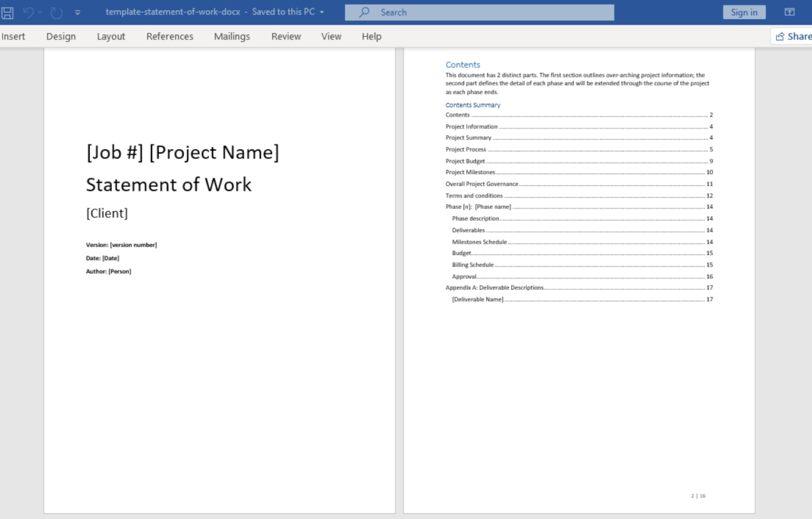812x519 pixels.
Task: Open the Help tab
Action: [372, 36]
